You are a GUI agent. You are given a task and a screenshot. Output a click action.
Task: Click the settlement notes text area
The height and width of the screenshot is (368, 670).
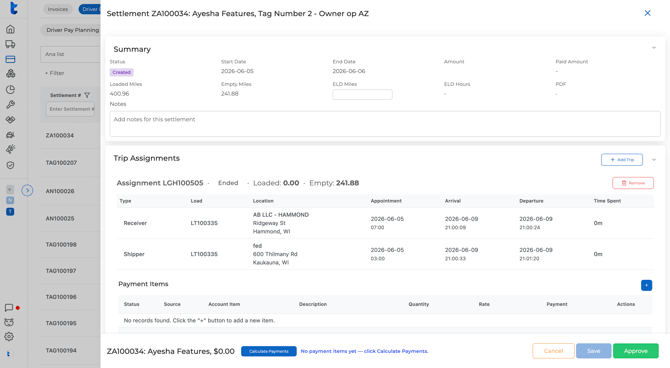point(385,124)
